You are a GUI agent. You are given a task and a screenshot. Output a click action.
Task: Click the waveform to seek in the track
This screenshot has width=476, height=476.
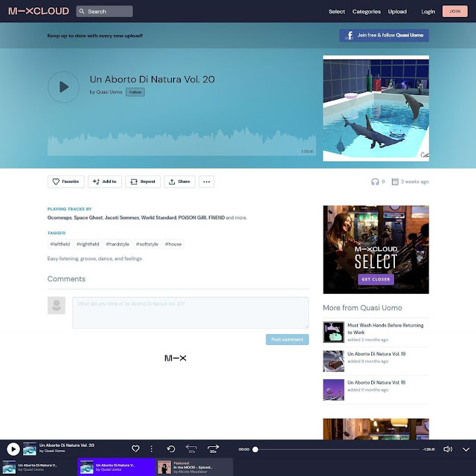181,142
